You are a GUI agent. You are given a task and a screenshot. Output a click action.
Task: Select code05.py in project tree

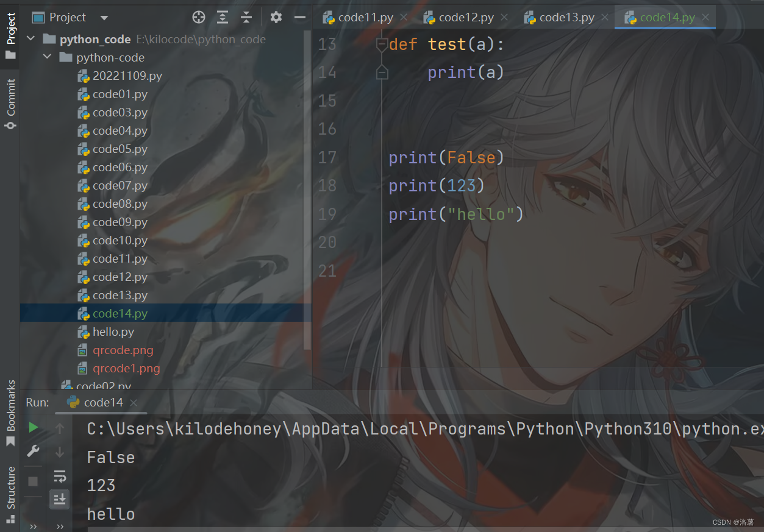113,149
